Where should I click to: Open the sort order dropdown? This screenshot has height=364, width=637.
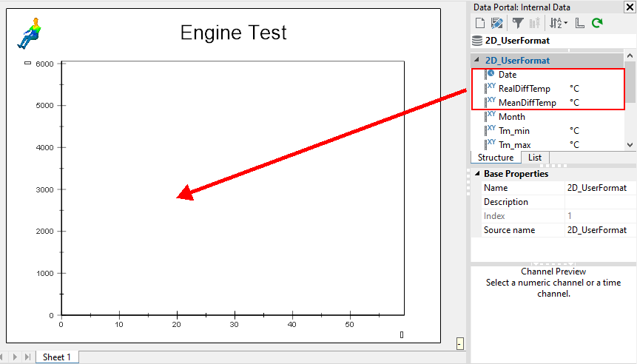(x=559, y=24)
